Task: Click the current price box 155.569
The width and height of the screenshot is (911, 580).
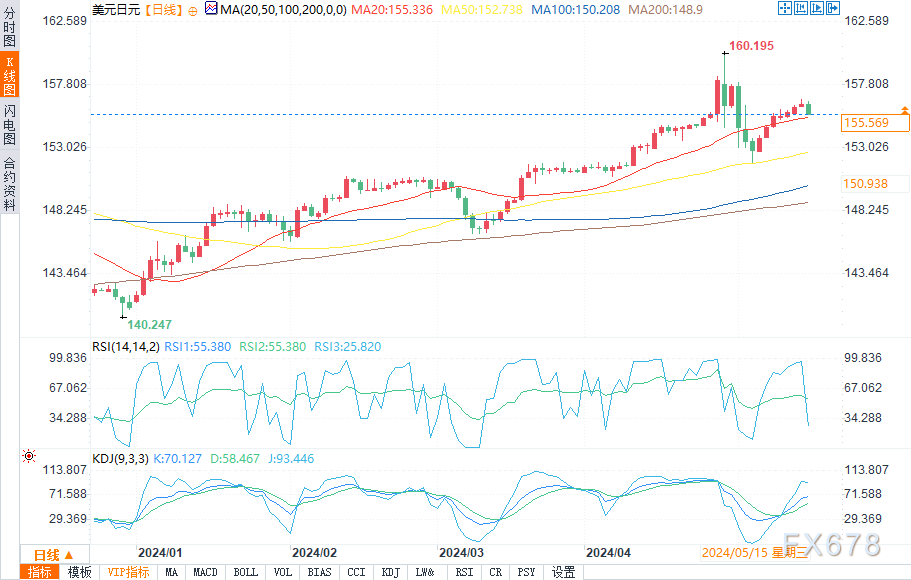Action: click(x=875, y=123)
